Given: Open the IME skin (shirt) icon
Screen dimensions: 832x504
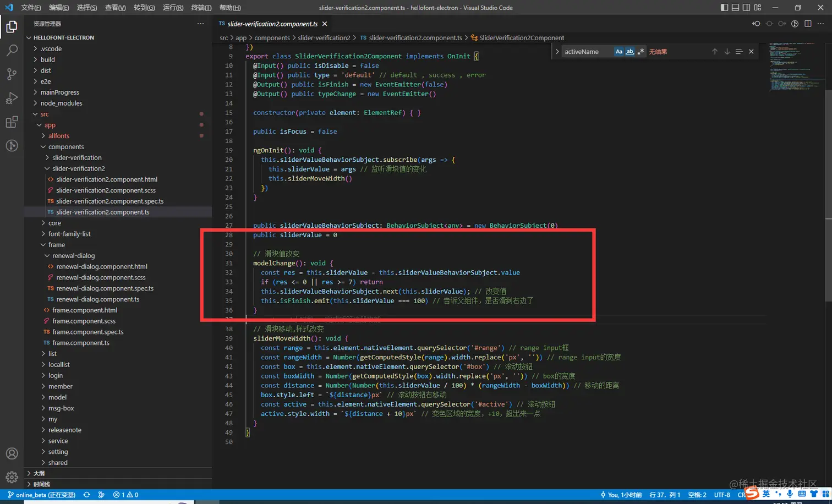Looking at the screenshot, I should point(814,494).
